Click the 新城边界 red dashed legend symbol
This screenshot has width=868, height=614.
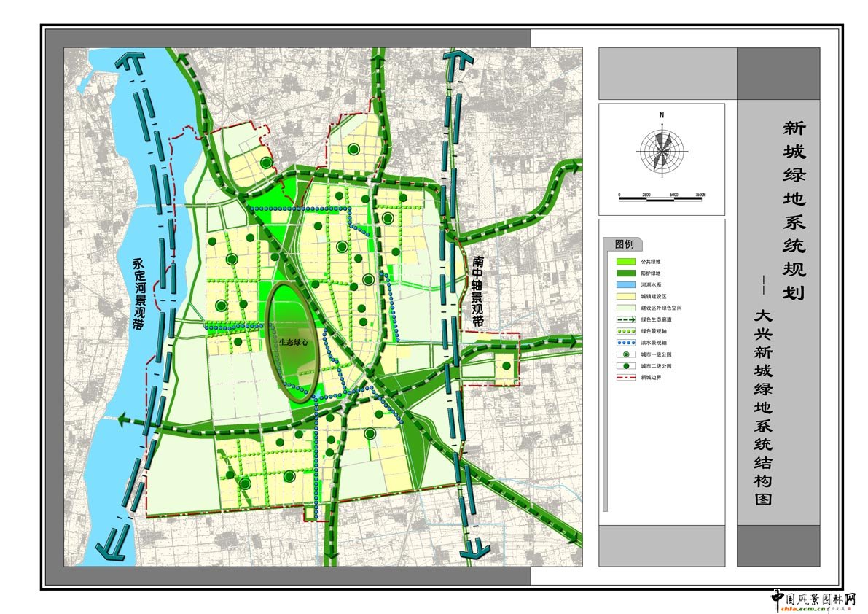pos(627,378)
